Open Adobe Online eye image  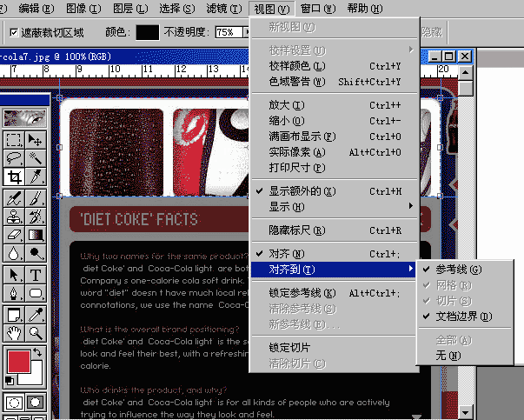(x=24, y=118)
